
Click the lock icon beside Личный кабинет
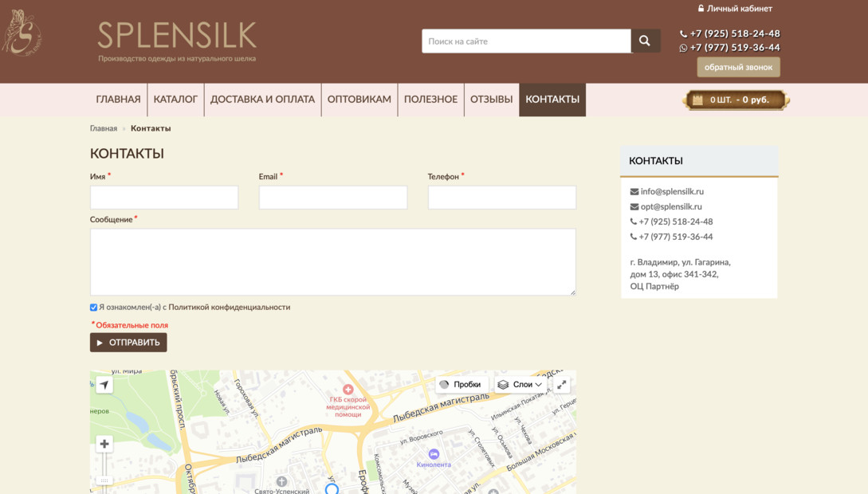coord(701,8)
